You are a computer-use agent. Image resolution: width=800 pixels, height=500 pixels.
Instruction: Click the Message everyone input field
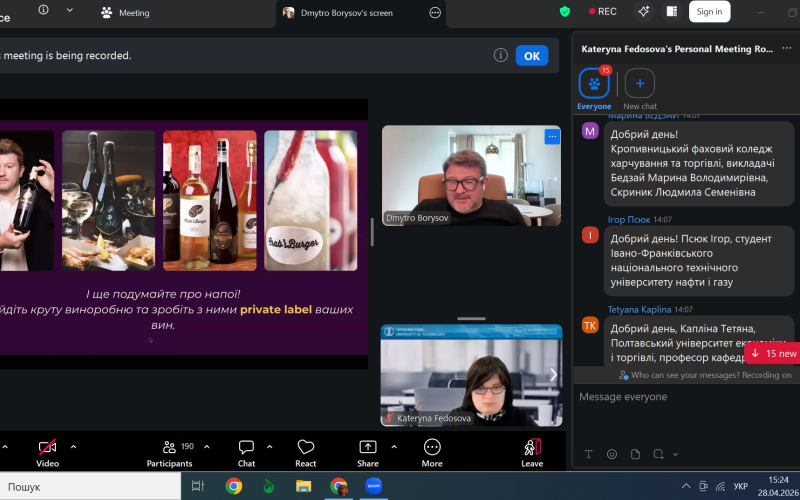[x=680, y=397]
